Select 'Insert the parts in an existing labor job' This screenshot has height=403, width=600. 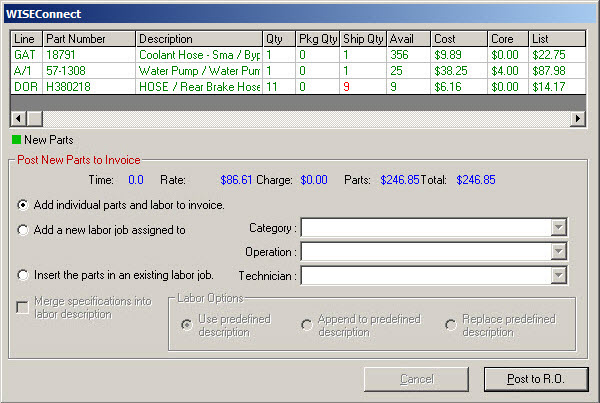(23, 275)
